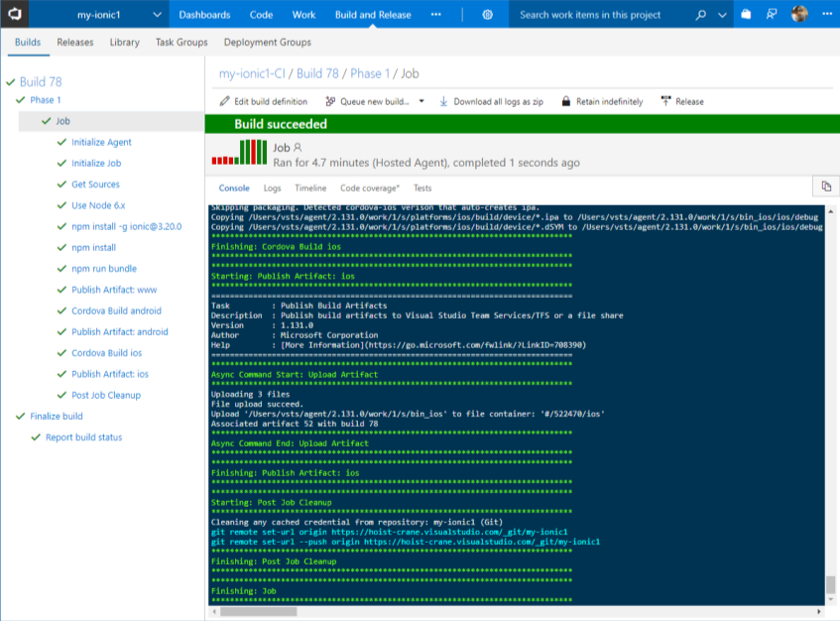Open the Code hub

tap(261, 15)
